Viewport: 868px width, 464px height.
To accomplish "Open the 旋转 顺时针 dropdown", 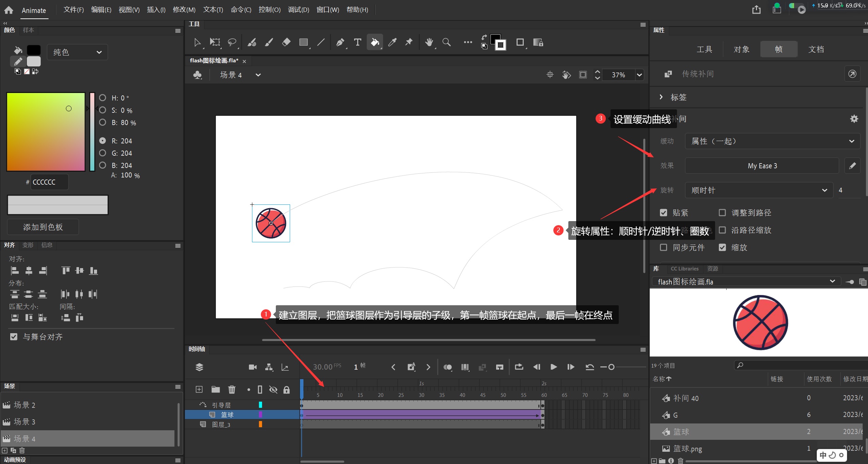I will [758, 189].
